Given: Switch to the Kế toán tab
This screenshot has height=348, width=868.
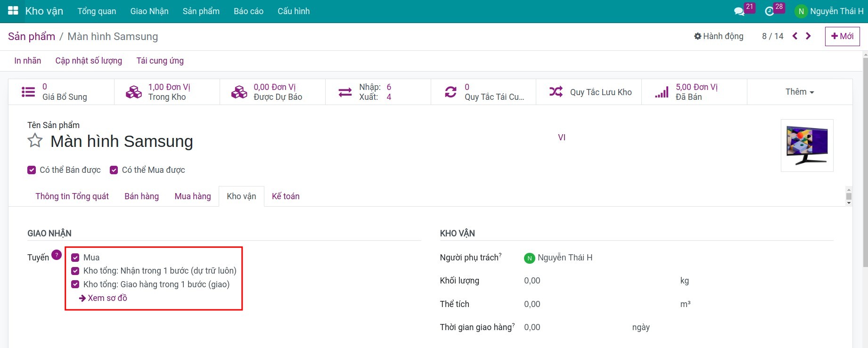Looking at the screenshot, I should (x=286, y=196).
